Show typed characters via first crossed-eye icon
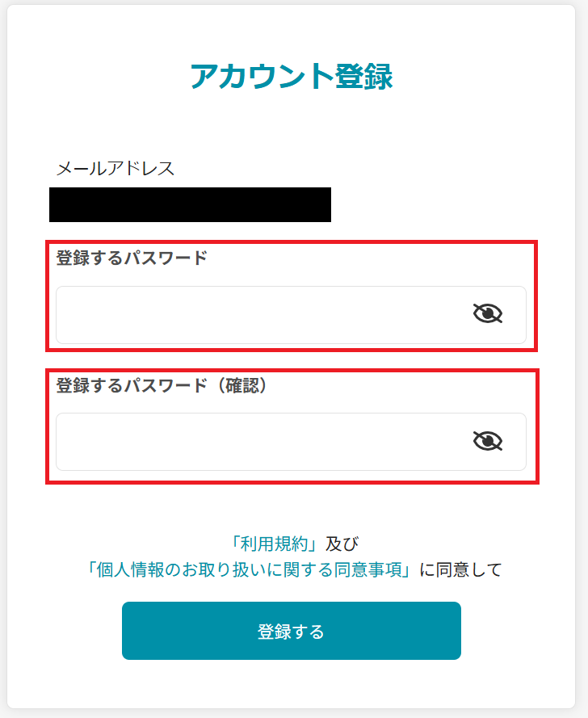Viewport: 588px width, 718px height. point(487,313)
